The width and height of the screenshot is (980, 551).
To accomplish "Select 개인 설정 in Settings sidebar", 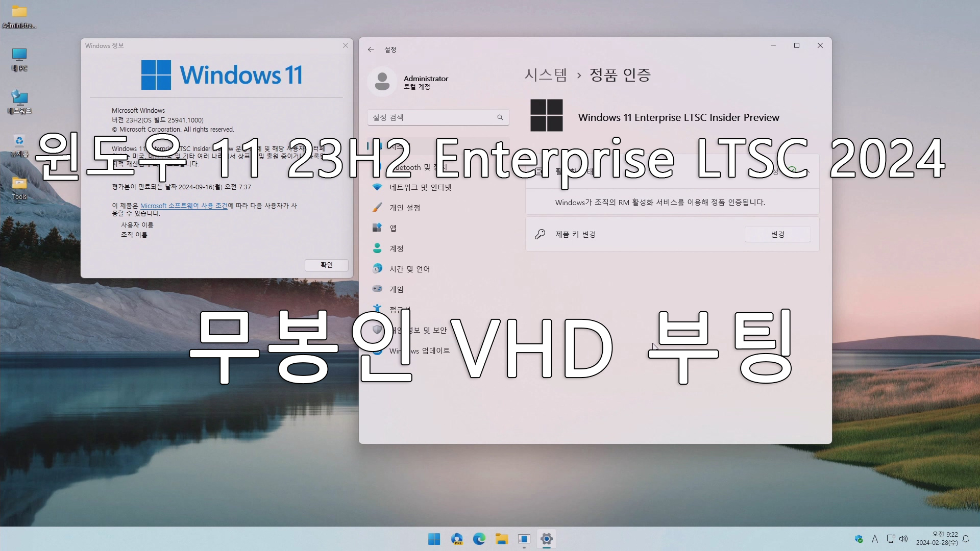I will click(x=438, y=208).
